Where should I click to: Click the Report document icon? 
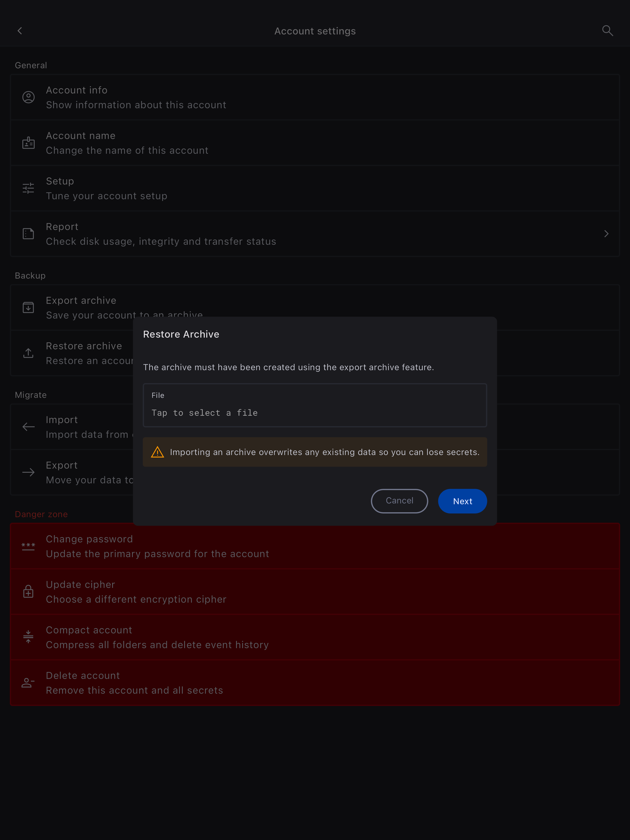tap(29, 234)
